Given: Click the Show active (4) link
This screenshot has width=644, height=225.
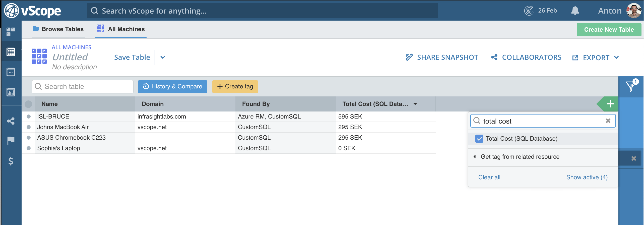Looking at the screenshot, I should click(587, 177).
